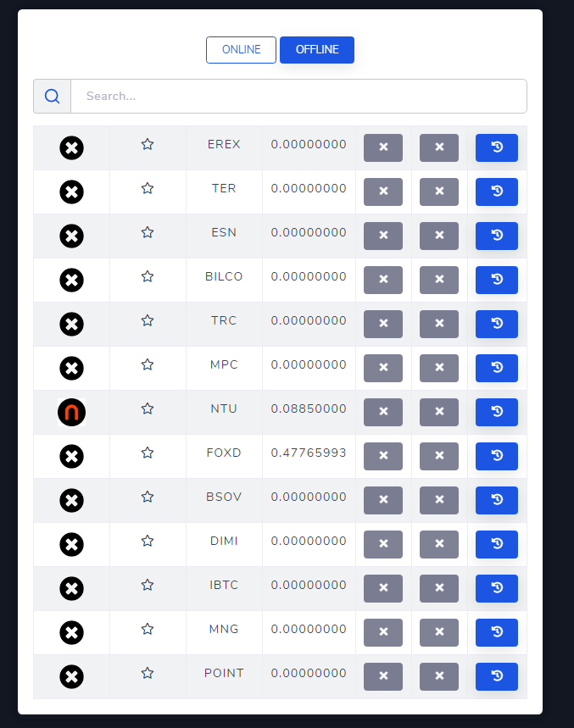This screenshot has width=574, height=728.
Task: Click the missing-logo icon for MPC
Action: pos(72,369)
